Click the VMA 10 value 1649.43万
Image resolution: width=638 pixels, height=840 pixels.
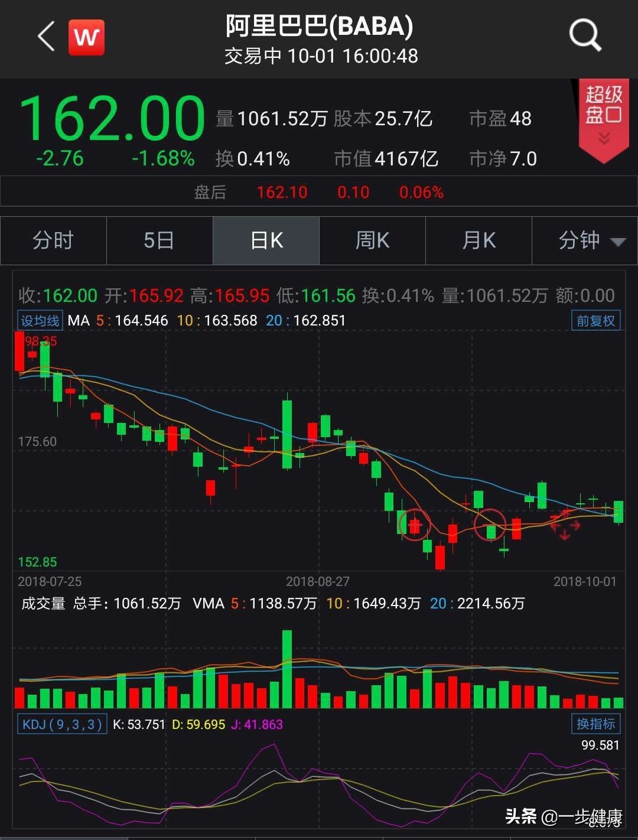click(387, 603)
